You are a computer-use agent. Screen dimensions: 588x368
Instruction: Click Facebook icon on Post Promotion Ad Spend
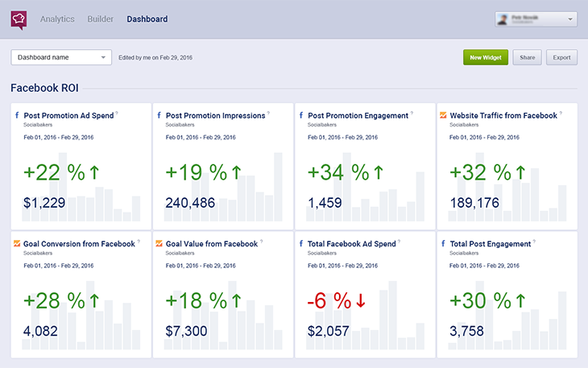point(18,116)
